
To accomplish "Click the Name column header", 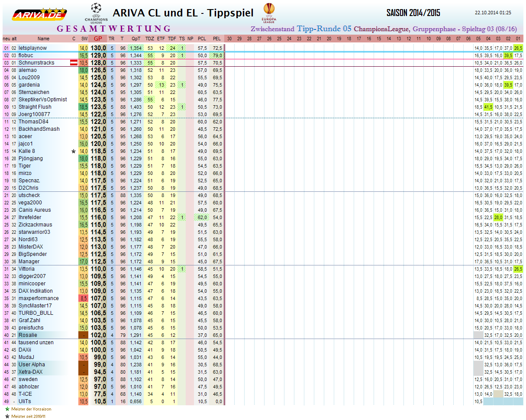I will (x=43, y=39).
